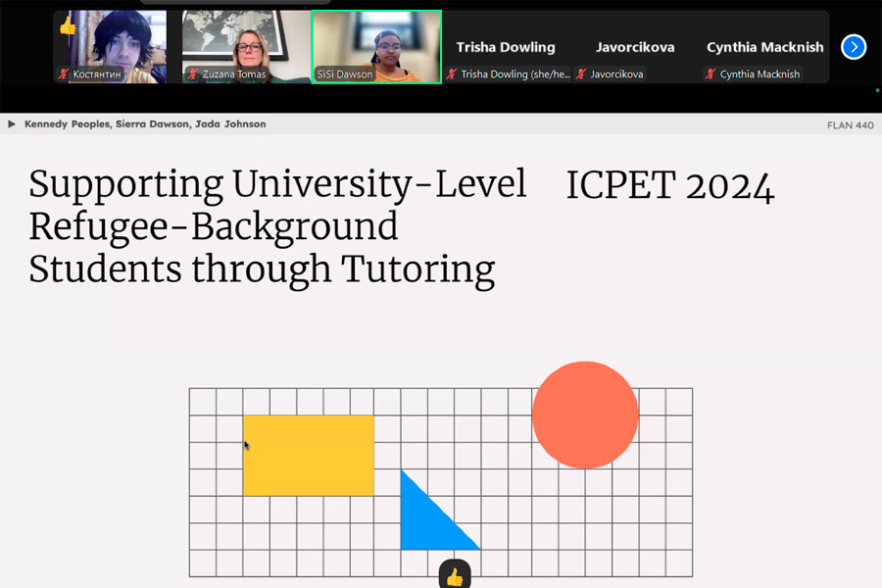Click the thumbs-up reaction on Костянтин's video

pyautogui.click(x=68, y=25)
